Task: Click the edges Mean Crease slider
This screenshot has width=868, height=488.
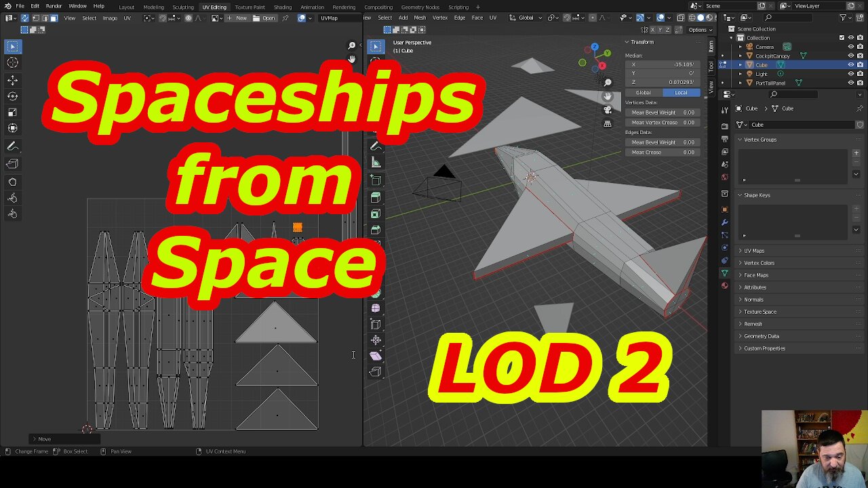Action: [x=663, y=152]
